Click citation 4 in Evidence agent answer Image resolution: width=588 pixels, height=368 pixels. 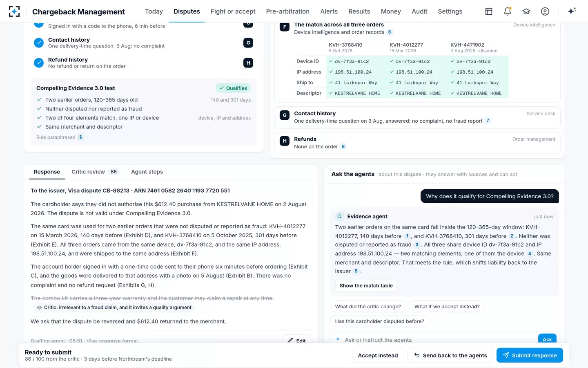click(x=530, y=254)
